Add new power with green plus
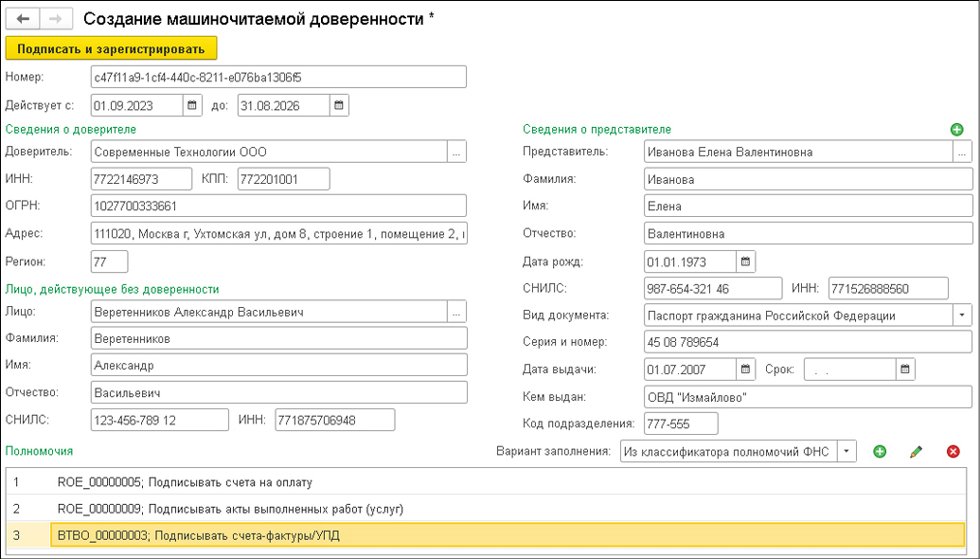Image resolution: width=980 pixels, height=559 pixels. coord(880,452)
